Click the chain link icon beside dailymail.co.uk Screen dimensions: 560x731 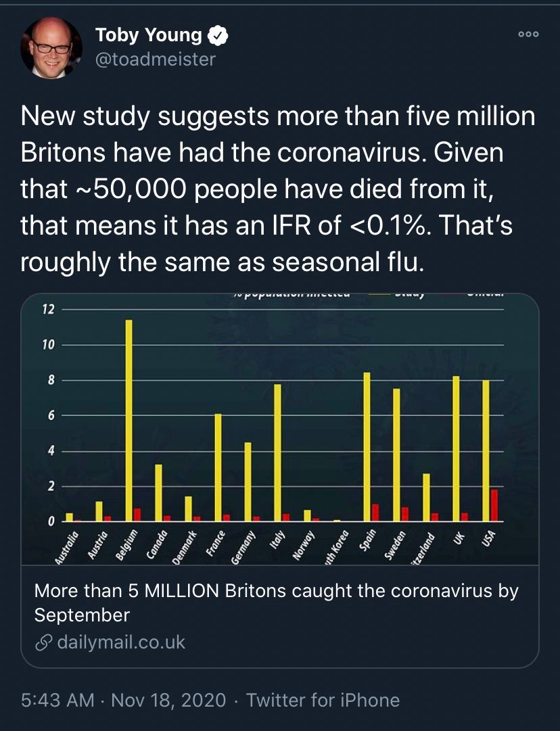tap(43, 642)
